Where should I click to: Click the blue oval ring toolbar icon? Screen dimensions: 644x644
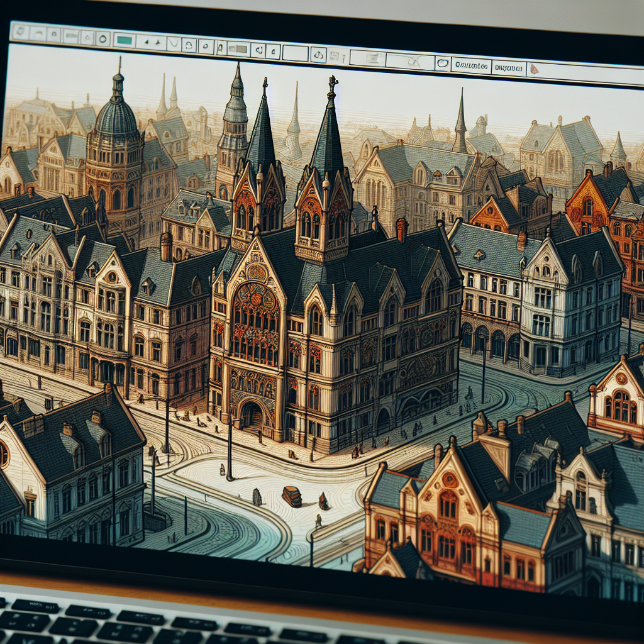pos(443,64)
